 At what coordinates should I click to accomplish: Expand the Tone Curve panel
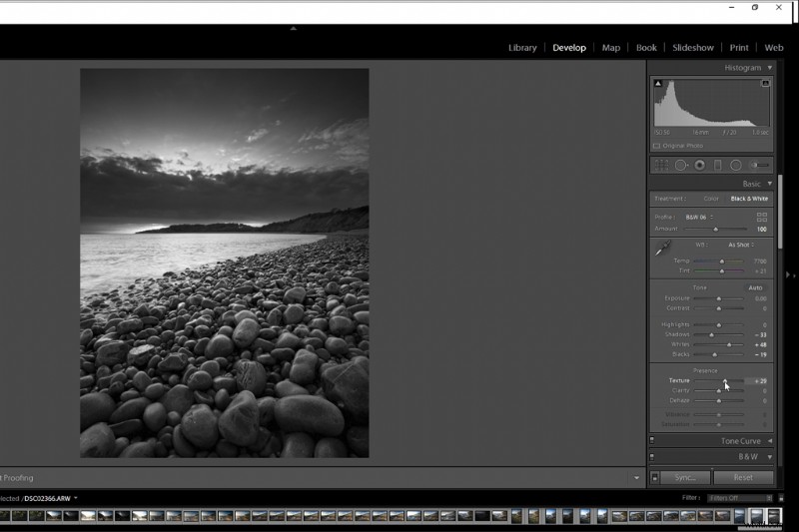tap(770, 441)
